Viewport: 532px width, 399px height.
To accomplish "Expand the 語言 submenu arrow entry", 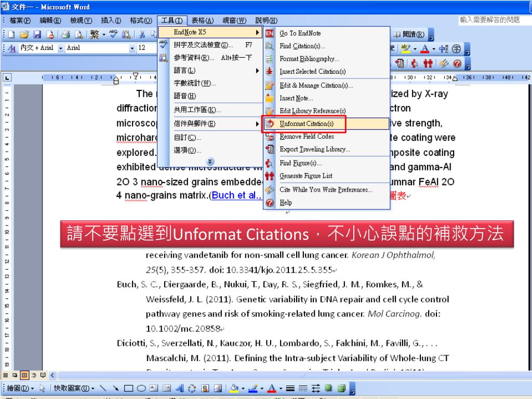I will point(210,71).
